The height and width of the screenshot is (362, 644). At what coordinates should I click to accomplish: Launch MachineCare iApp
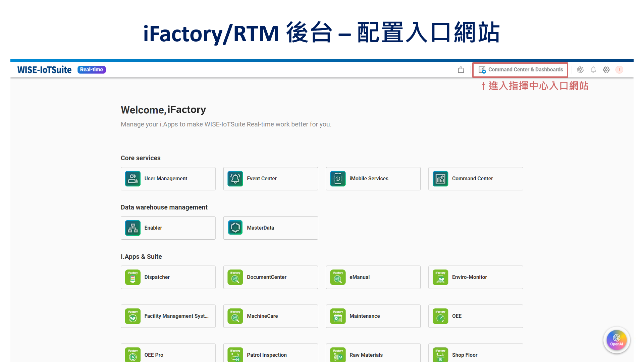point(270,316)
